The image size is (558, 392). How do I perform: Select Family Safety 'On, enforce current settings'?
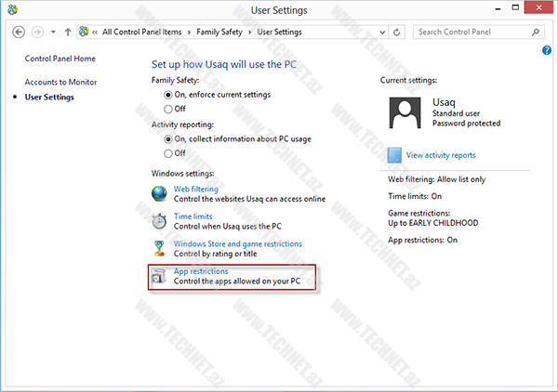tap(168, 95)
